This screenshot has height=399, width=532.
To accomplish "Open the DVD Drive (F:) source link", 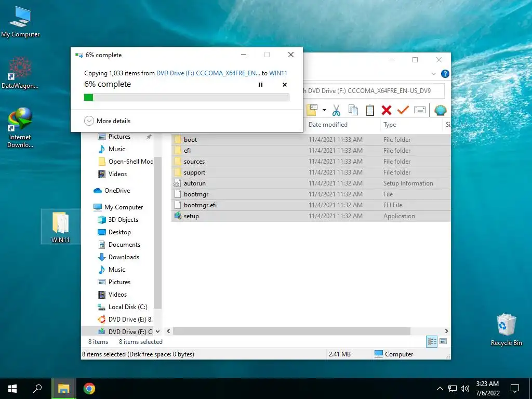I will tap(208, 73).
